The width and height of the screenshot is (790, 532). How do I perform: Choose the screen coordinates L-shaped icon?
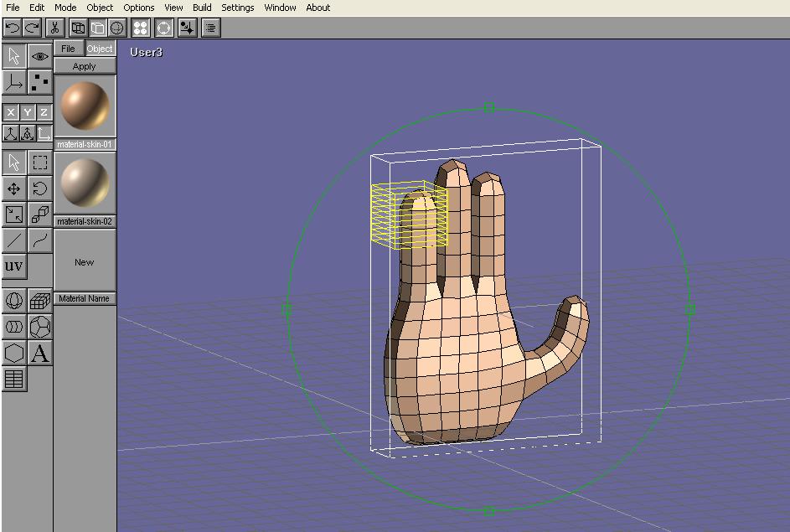[44, 133]
